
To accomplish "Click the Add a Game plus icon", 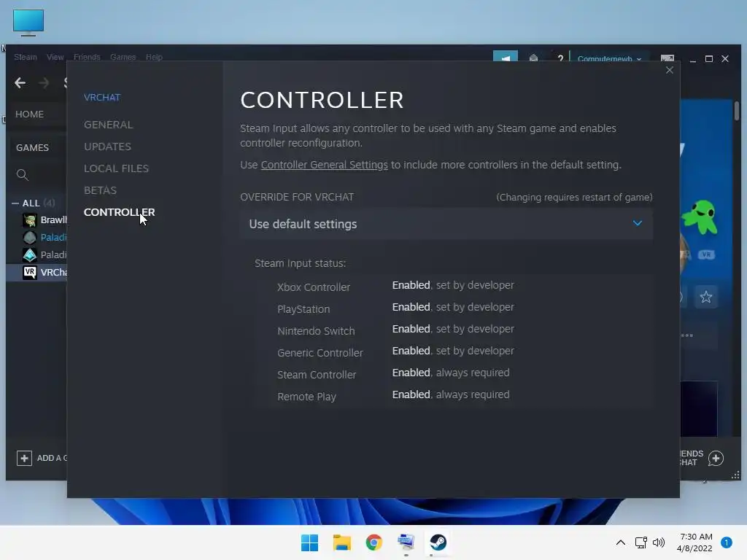I will pyautogui.click(x=24, y=458).
